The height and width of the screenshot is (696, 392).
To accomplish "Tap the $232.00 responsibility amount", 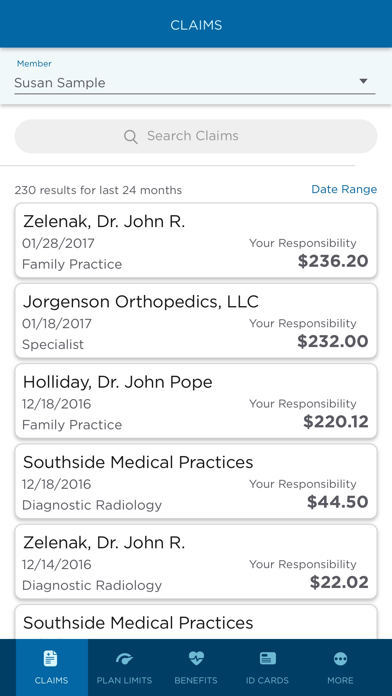I will [333, 341].
